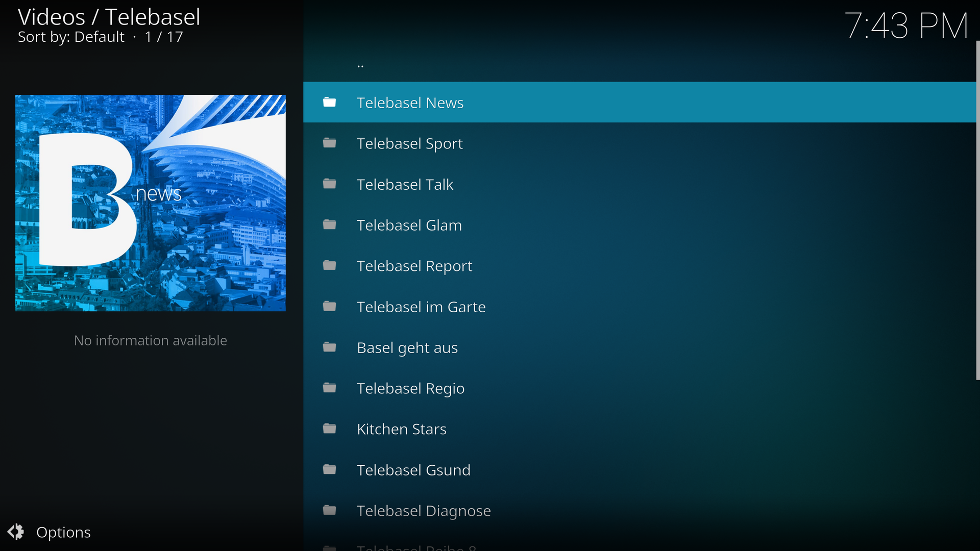Click the Telebasel news thumbnail image
This screenshot has width=980, height=551.
(x=150, y=203)
